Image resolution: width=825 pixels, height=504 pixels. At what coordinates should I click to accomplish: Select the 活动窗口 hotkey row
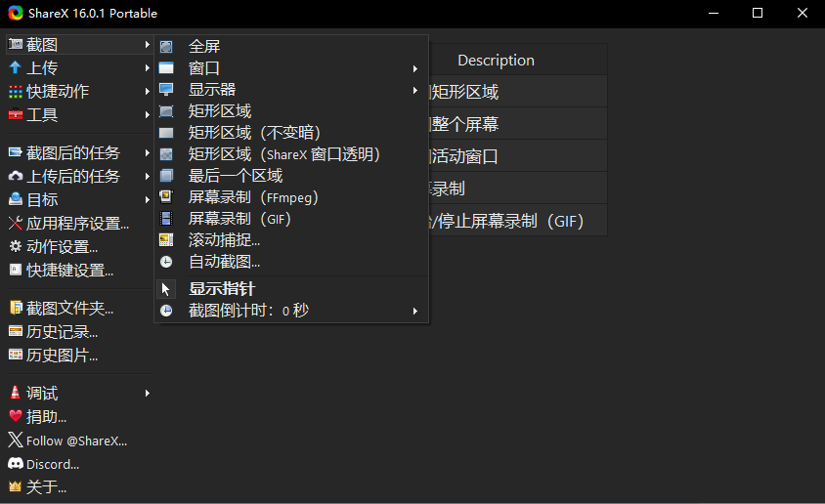coord(518,156)
